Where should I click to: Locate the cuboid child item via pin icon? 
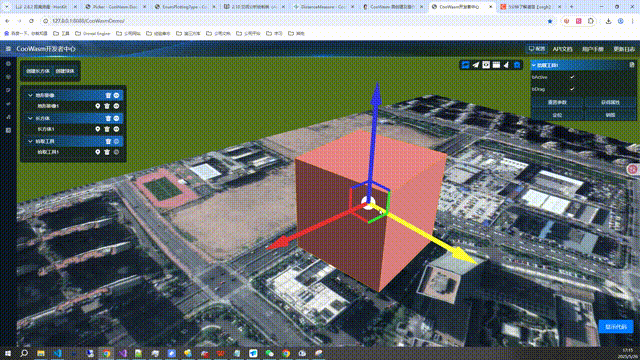tap(98, 129)
